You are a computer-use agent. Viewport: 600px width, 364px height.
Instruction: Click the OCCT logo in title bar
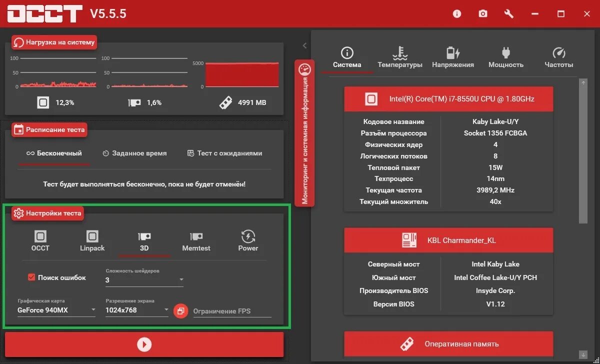(44, 14)
